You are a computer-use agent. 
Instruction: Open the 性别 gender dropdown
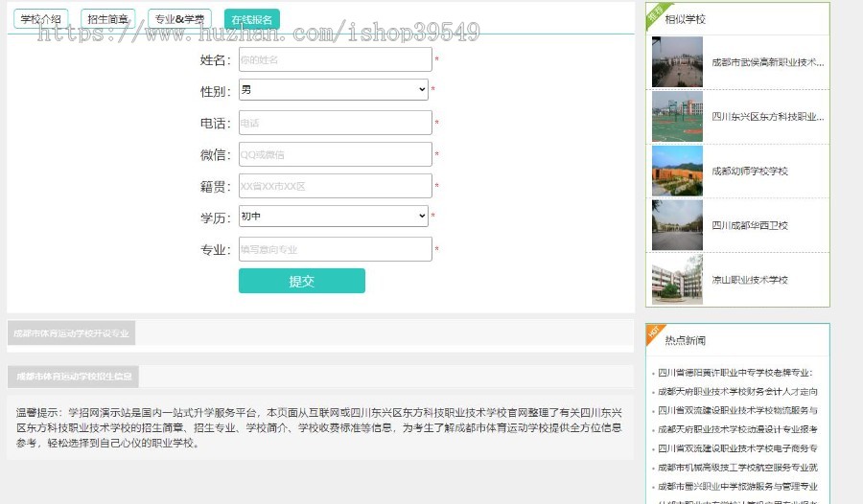(x=334, y=90)
